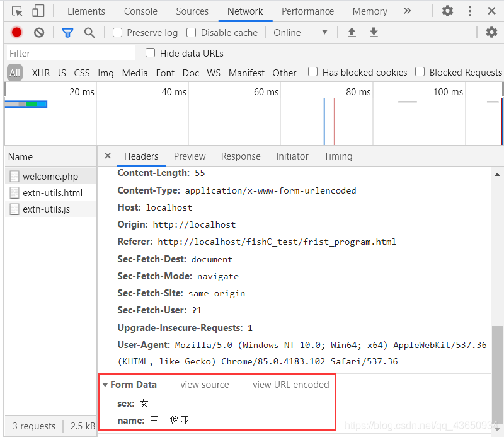Switch to the Console tab
The width and height of the screenshot is (504, 437).
[x=140, y=11]
